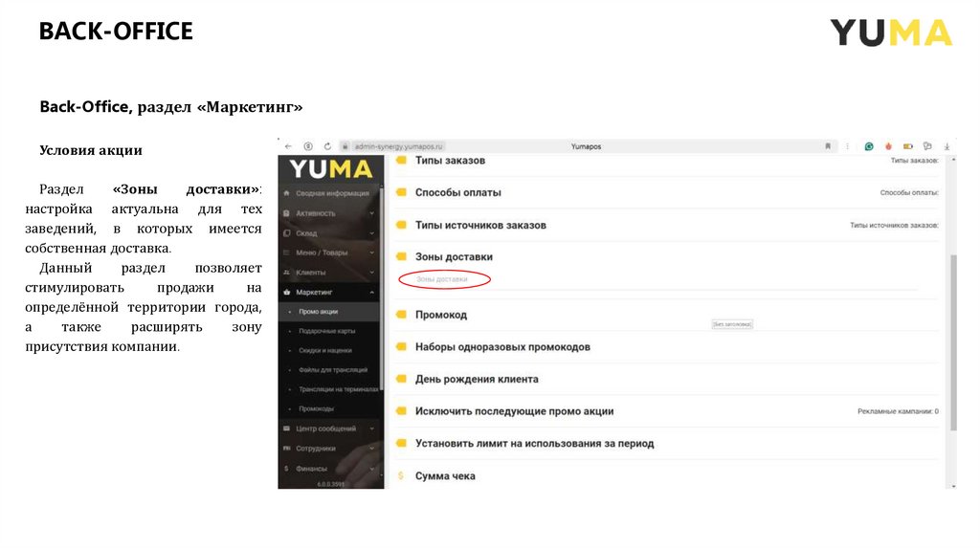This screenshot has width=980, height=549.
Task: Click the YUMA logo in the sidebar
Action: click(x=330, y=169)
